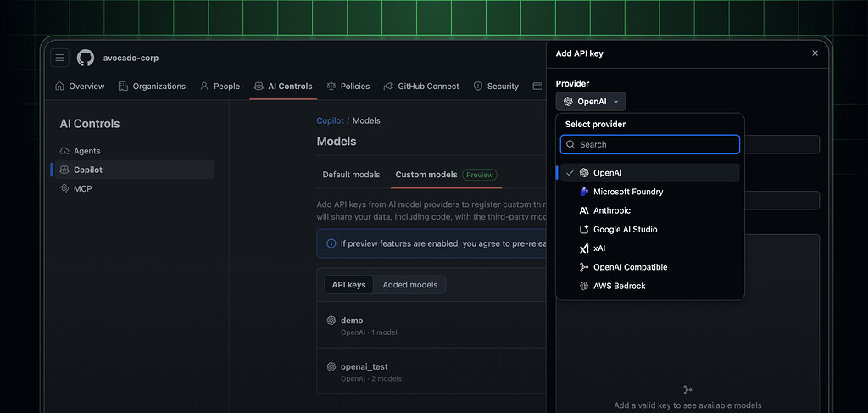
Task: Click the shield icon beside Security
Action: coord(478,87)
